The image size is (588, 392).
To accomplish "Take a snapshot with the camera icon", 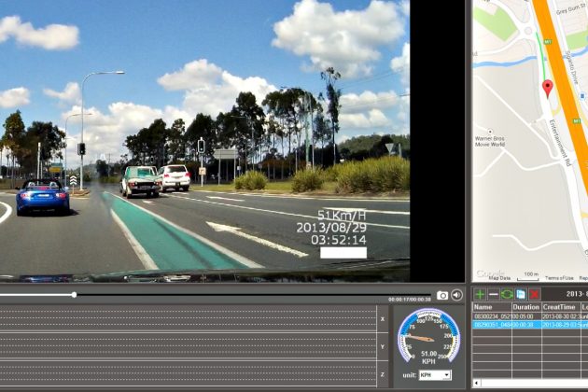I will coord(442,296).
